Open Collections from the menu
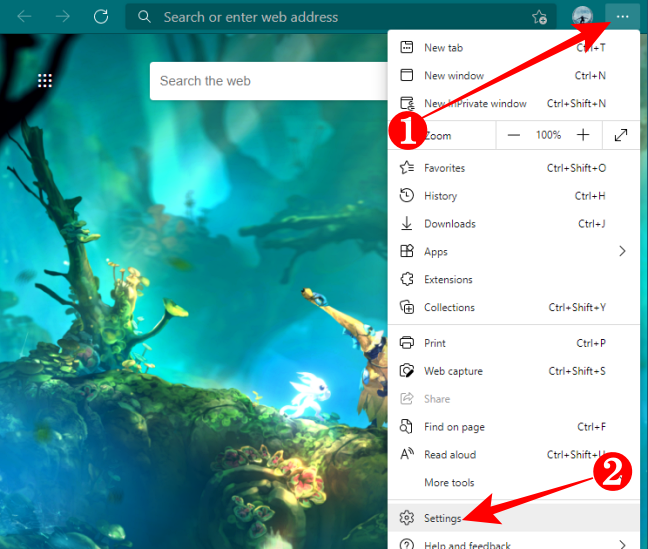 coord(449,307)
